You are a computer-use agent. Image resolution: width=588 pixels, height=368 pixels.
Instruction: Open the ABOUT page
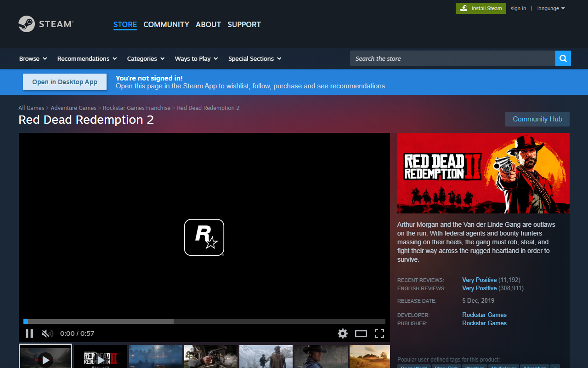click(x=208, y=25)
